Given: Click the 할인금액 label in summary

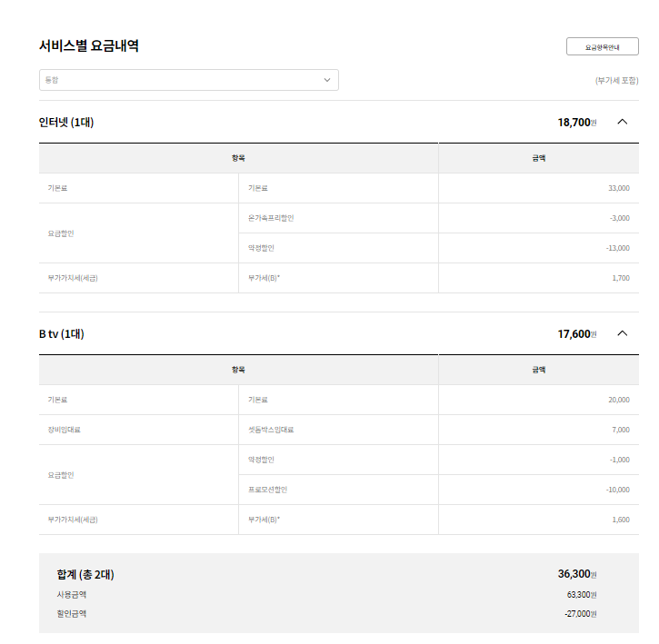Looking at the screenshot, I should 72,614.
